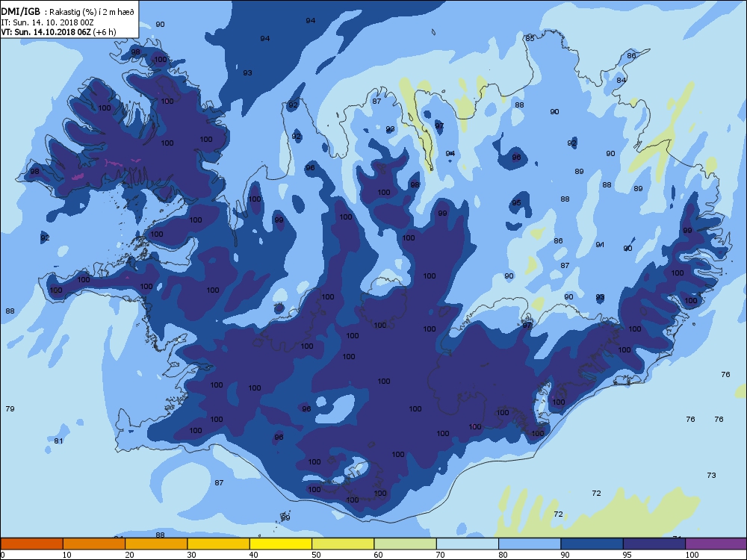Select the 20–30 legend color block
Viewport: 747px width, 560px height.
pos(156,544)
